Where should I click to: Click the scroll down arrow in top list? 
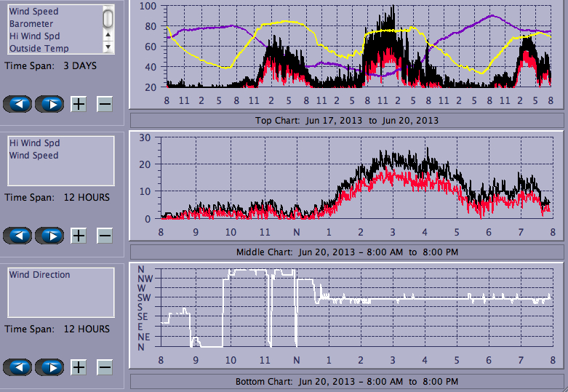[108, 46]
